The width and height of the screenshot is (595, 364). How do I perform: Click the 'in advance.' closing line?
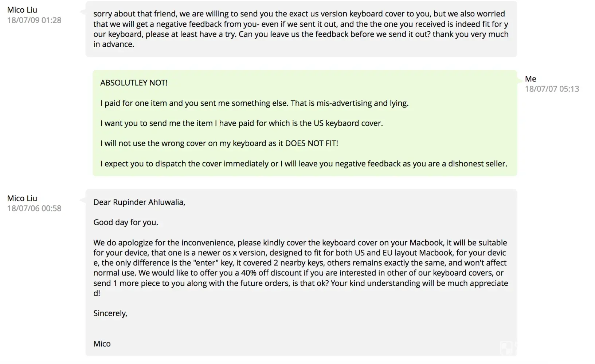pyautogui.click(x=114, y=44)
